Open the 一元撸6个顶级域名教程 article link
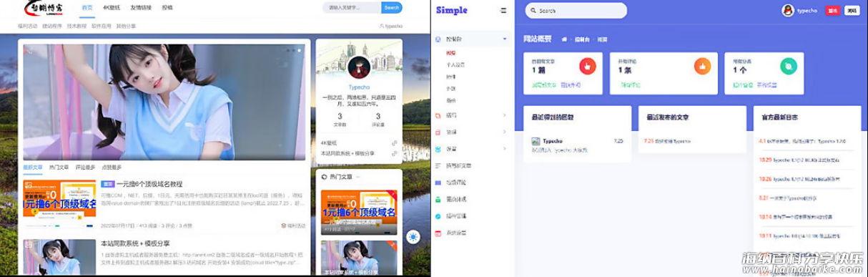Screen dimensions: 868x277 (149, 184)
